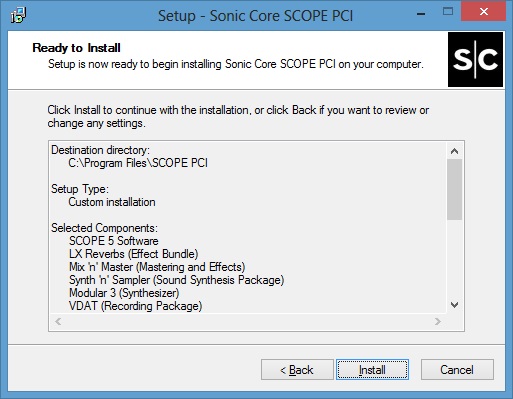Minimize the setup window
This screenshot has height=399, width=513.
(x=421, y=13)
